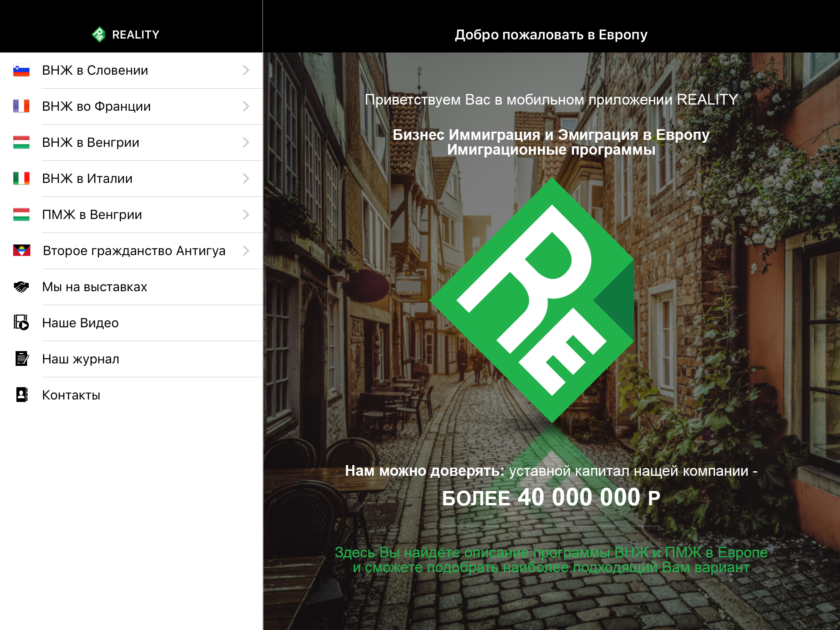
Task: Click the contacts address book icon
Action: 21,395
